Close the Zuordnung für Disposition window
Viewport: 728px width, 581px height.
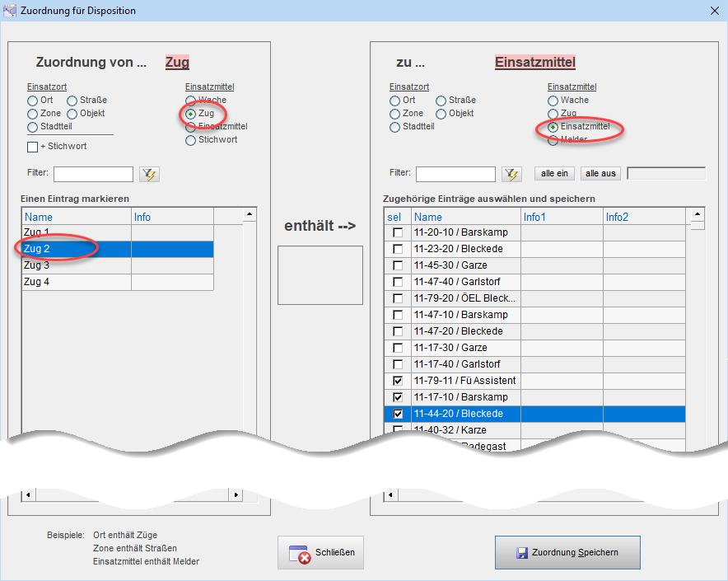713,11
